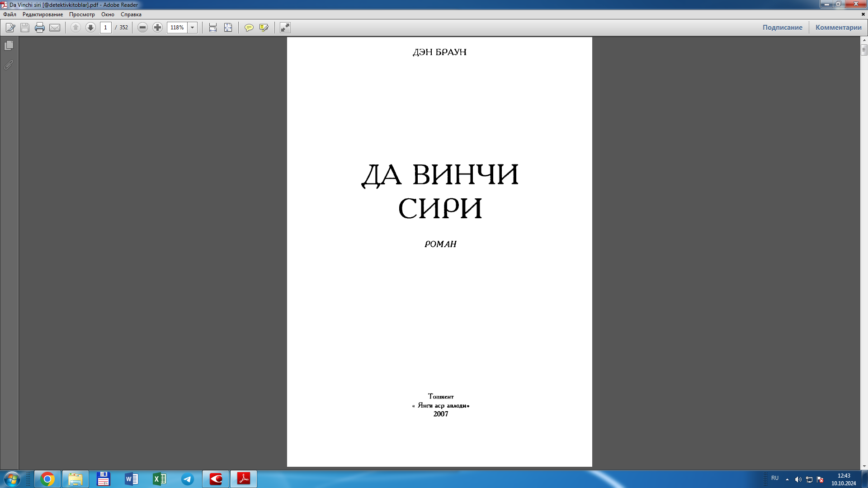This screenshot has width=868, height=488.
Task: Open the Просмотр menu
Action: (x=82, y=14)
